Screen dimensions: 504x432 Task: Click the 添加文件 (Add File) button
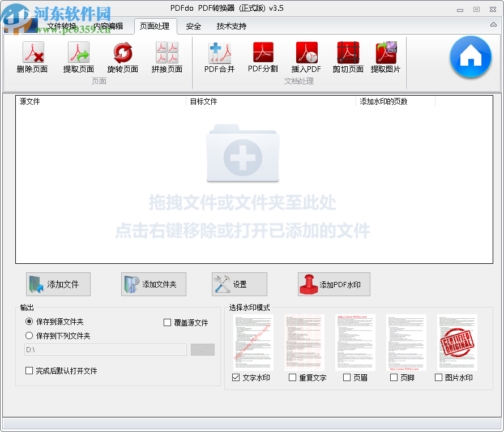[58, 284]
